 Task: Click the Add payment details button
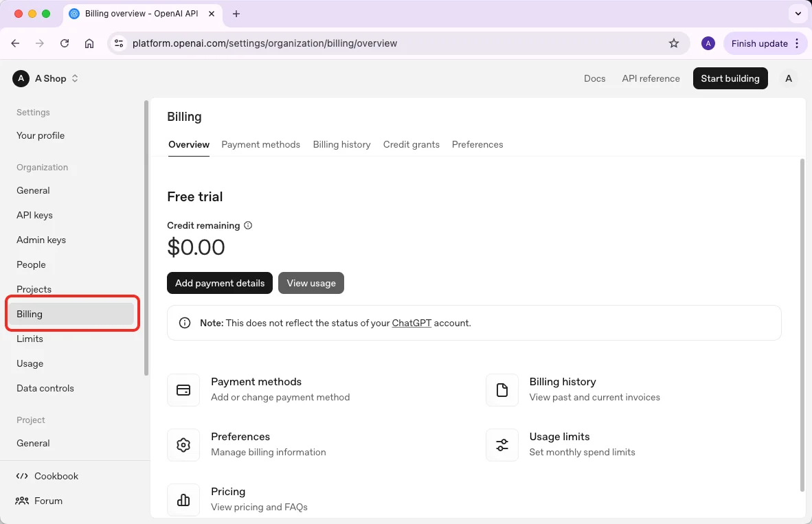click(x=220, y=283)
